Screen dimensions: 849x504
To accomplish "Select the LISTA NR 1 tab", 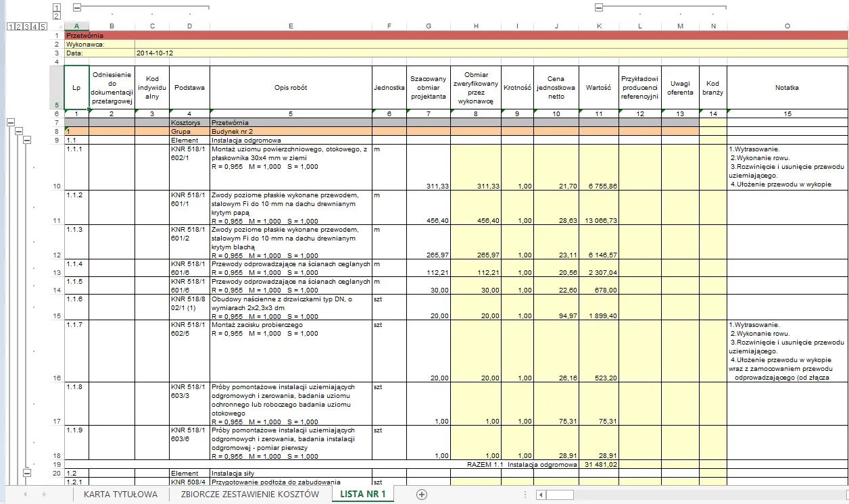I will [363, 495].
